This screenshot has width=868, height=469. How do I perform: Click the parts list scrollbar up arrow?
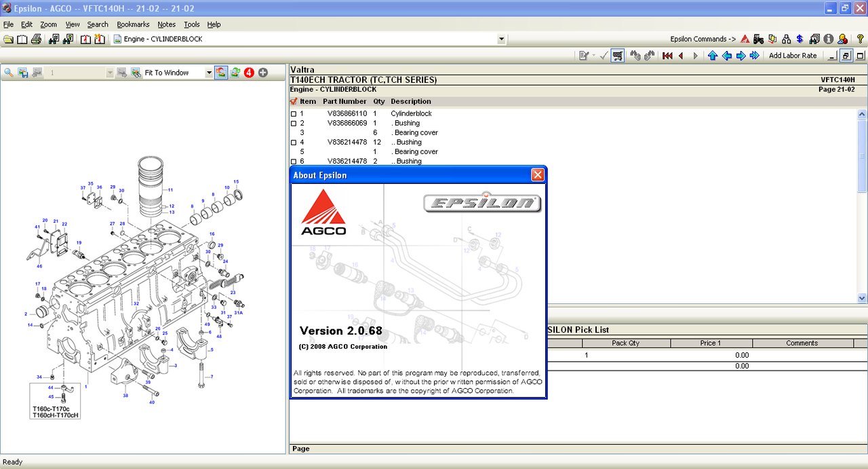coord(862,114)
